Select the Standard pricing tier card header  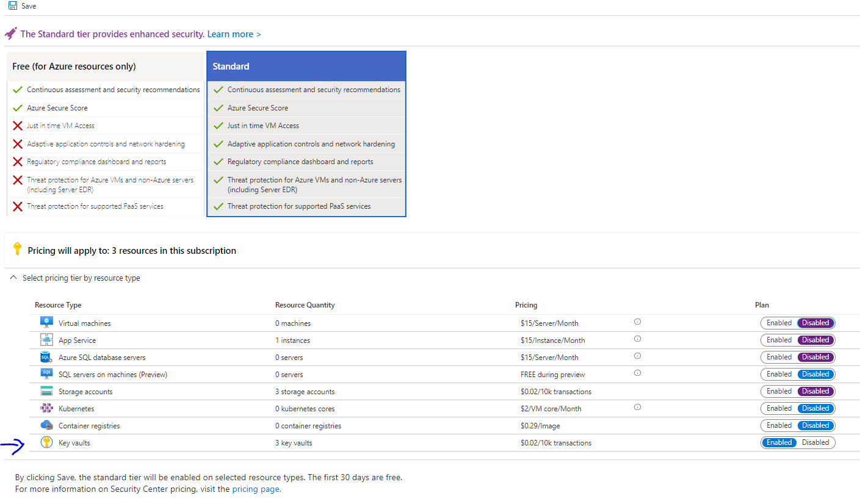[306, 67]
